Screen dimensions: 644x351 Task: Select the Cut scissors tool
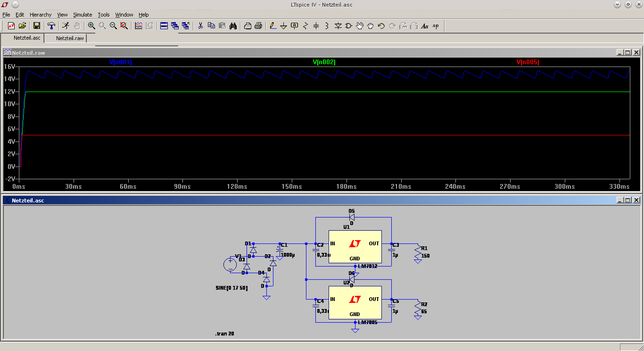[x=200, y=26]
